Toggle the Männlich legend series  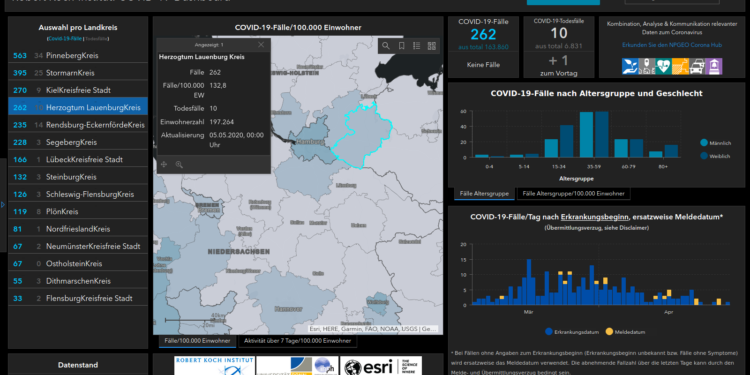716,143
